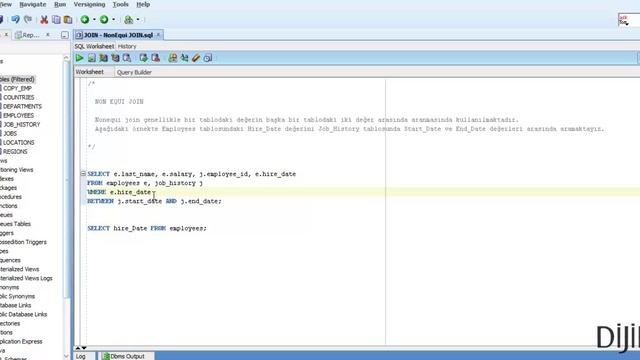Open the SQL Tuning Advisor icon
This screenshot has height=360, width=640.
[127, 58]
